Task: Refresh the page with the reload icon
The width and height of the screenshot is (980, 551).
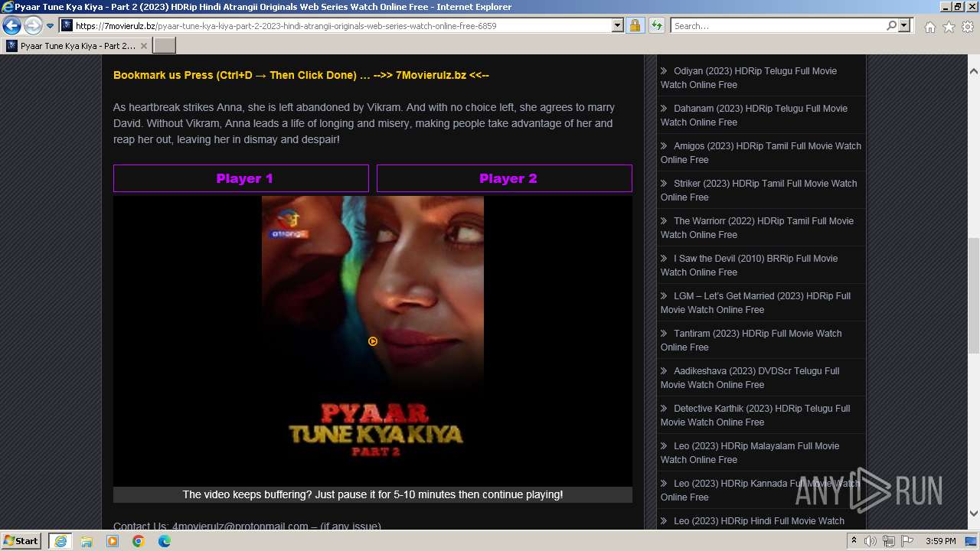Action: pos(656,25)
